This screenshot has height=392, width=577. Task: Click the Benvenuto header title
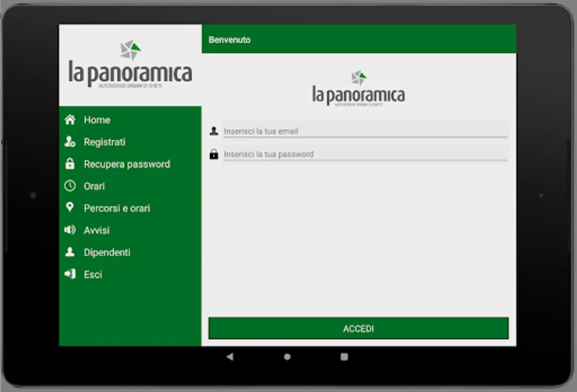[x=229, y=40]
